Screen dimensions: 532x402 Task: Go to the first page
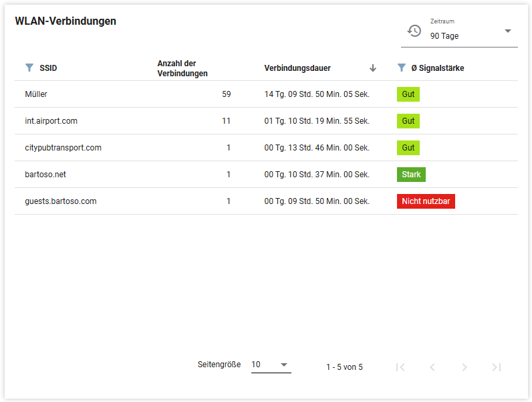point(400,367)
